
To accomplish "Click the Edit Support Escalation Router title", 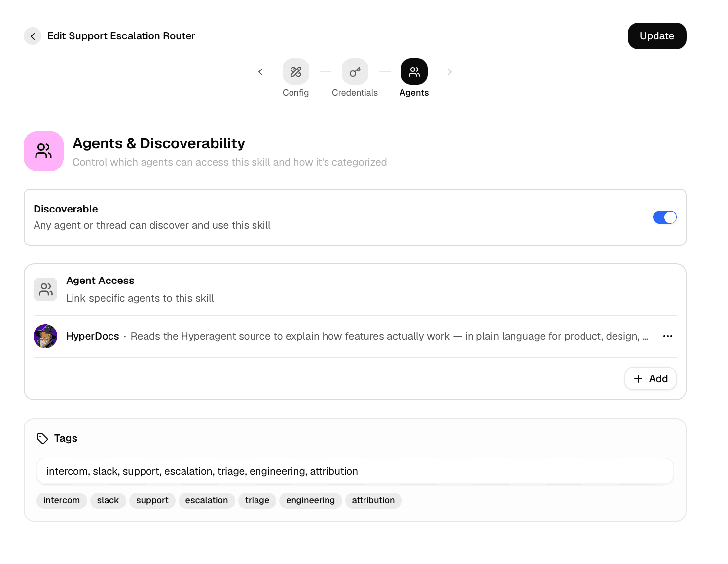I will [x=121, y=36].
